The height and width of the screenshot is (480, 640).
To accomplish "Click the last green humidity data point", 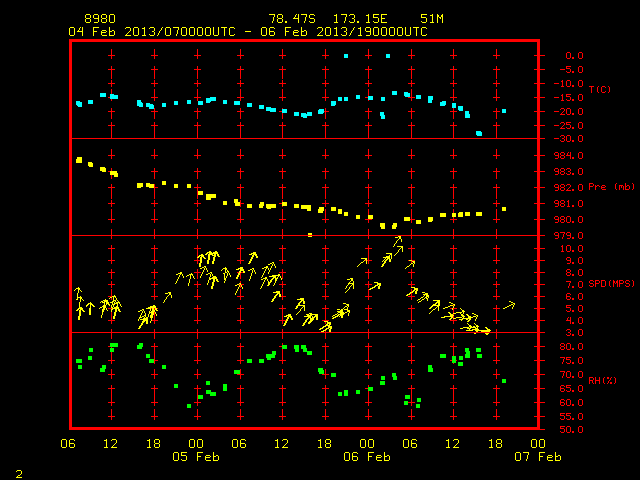I will pyautogui.click(x=504, y=381).
